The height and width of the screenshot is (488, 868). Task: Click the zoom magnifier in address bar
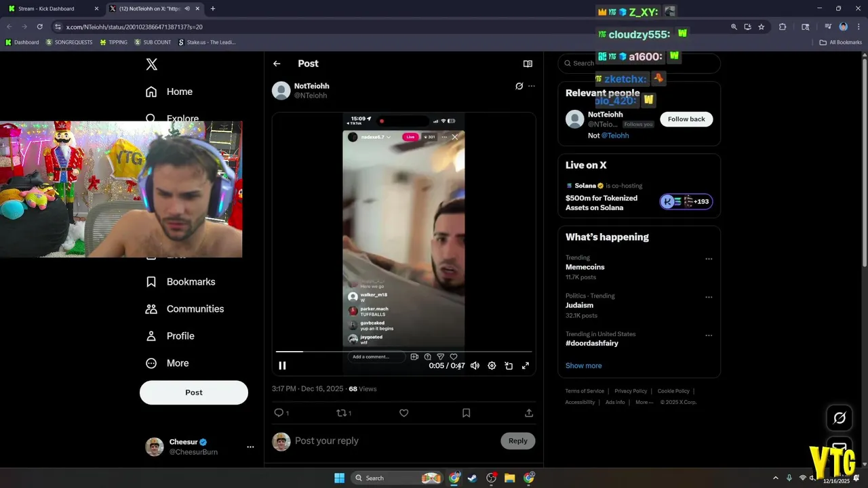tap(734, 27)
